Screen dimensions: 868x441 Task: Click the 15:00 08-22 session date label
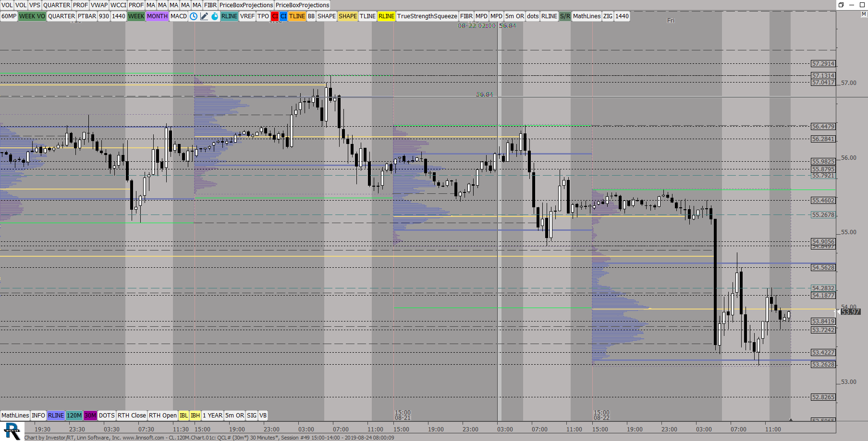(x=601, y=415)
